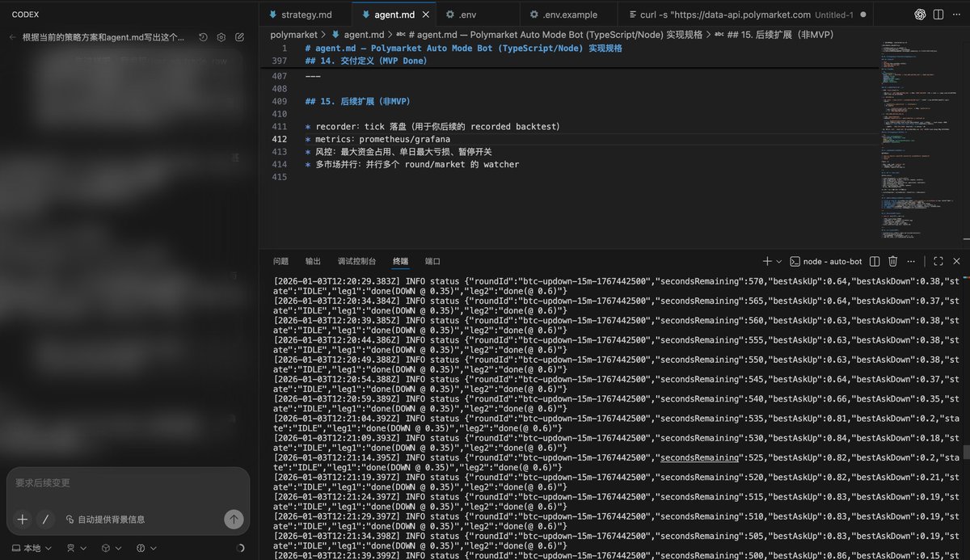Screen dimensions: 970x560
Task: Toggle 自动提供背景信息 auto context
Action: point(105,520)
